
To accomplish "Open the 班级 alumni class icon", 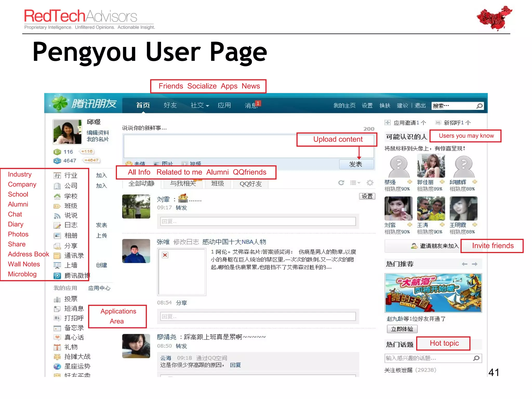I will click(57, 206).
